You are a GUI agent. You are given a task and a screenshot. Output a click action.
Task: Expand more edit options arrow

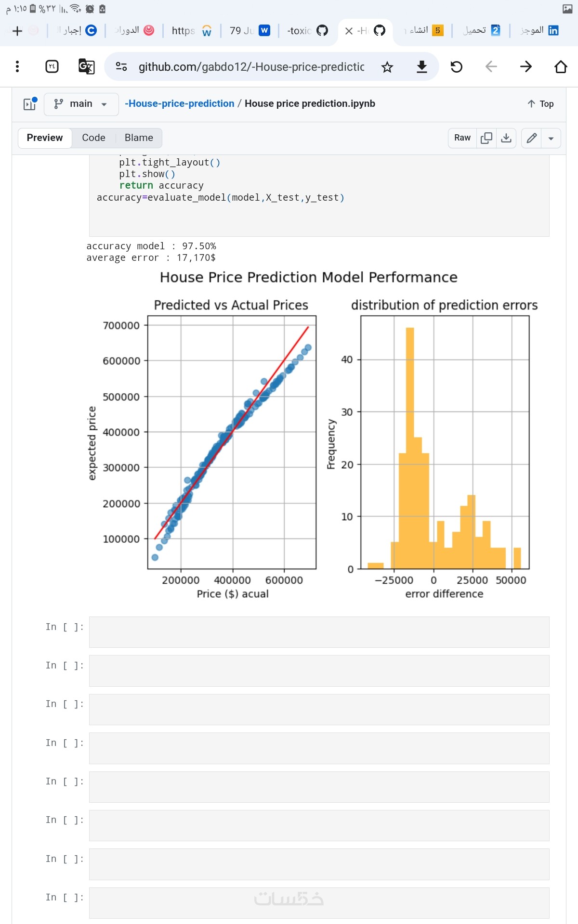551,138
